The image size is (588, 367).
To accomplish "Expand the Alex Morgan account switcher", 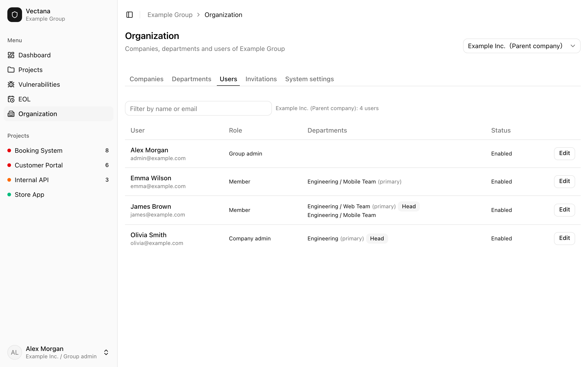I will pyautogui.click(x=106, y=352).
